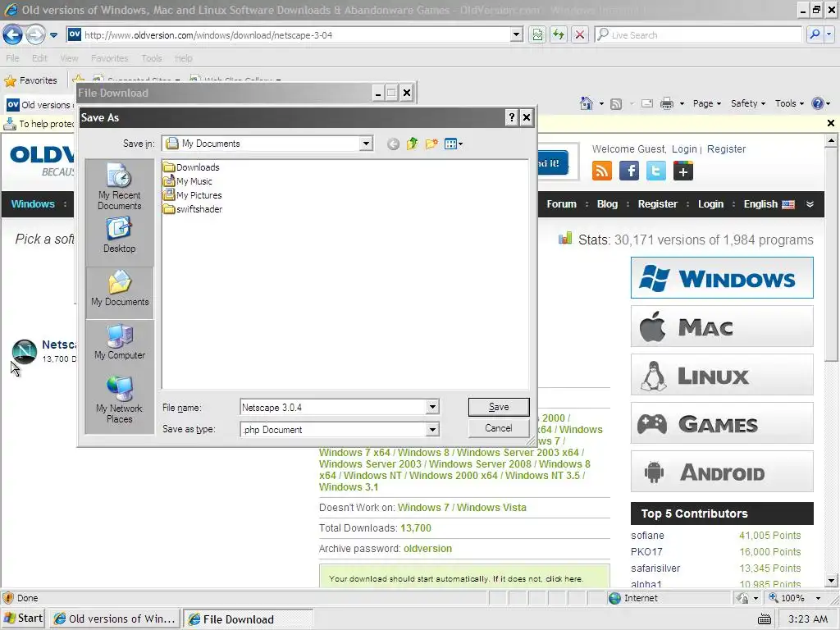Click the Blog link in site navigation

607,204
